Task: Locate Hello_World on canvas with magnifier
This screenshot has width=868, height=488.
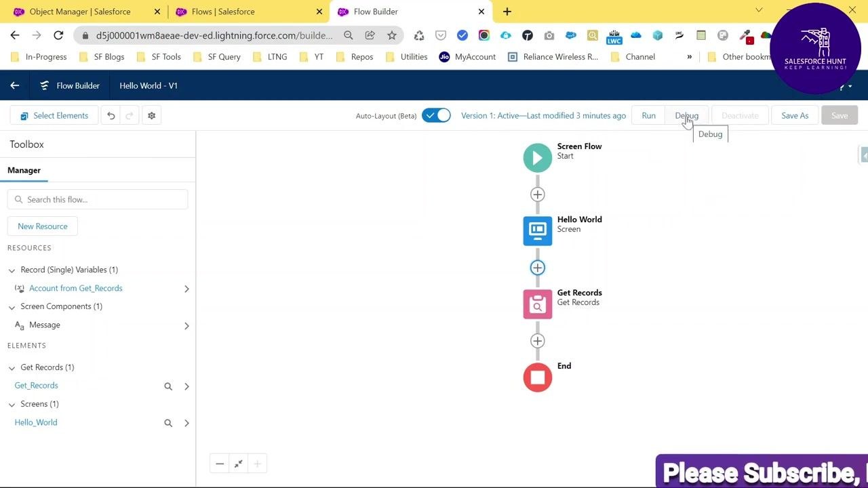Action: point(168,423)
